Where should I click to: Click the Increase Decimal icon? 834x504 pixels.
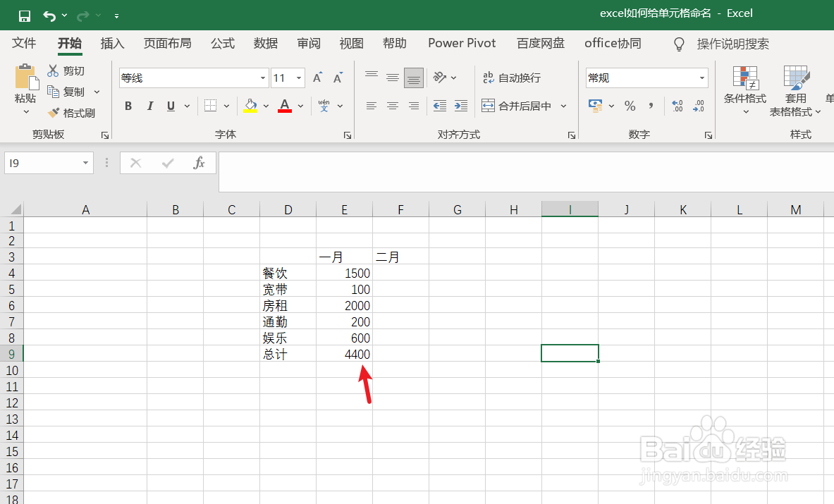pos(676,106)
